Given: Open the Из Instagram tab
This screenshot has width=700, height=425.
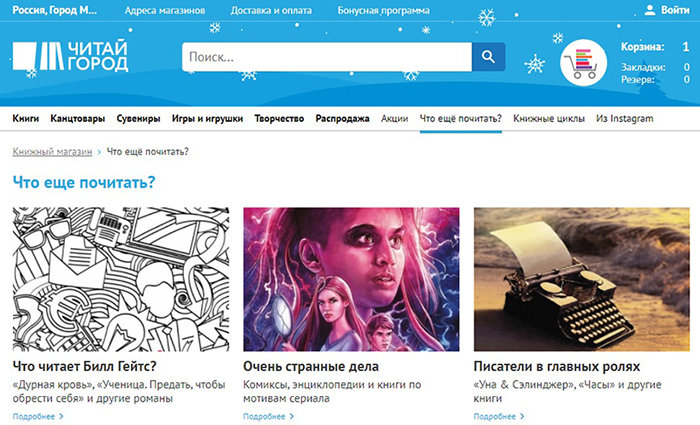Looking at the screenshot, I should pyautogui.click(x=625, y=118).
